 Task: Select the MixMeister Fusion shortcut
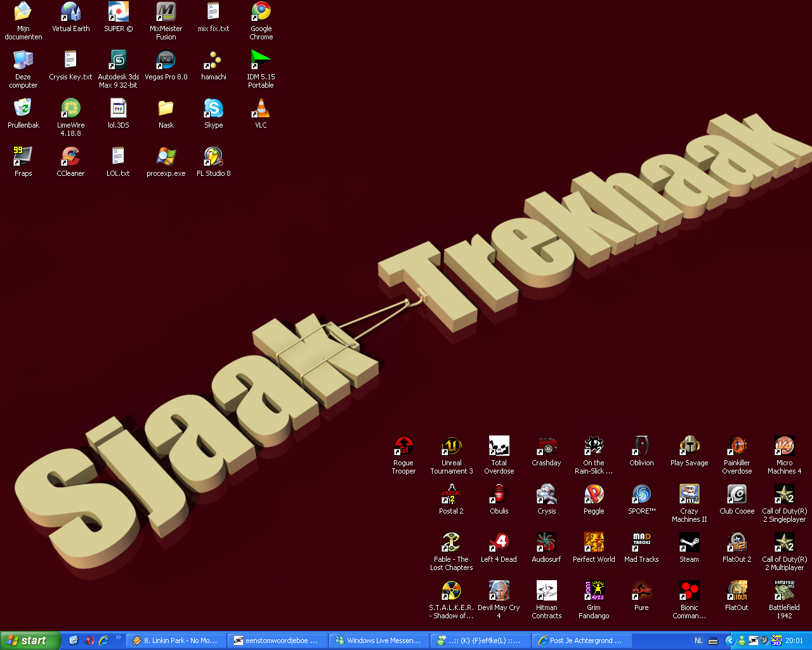[x=166, y=11]
